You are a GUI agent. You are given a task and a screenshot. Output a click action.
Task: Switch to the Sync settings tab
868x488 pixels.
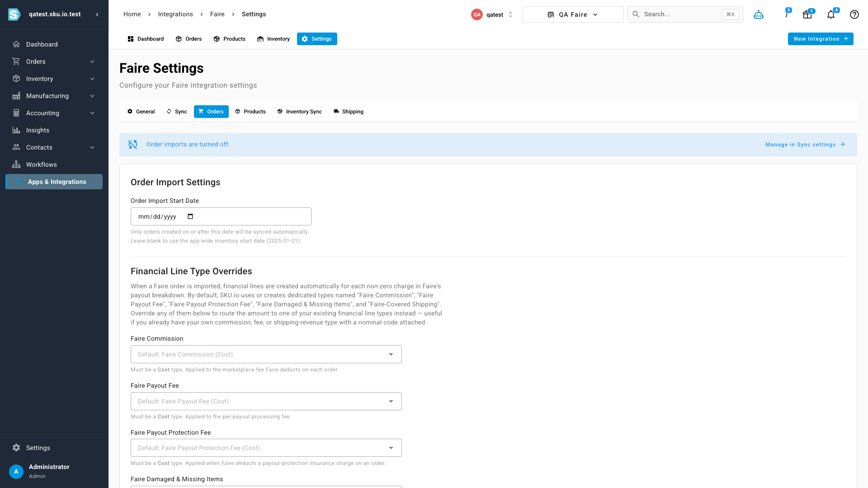coord(177,112)
